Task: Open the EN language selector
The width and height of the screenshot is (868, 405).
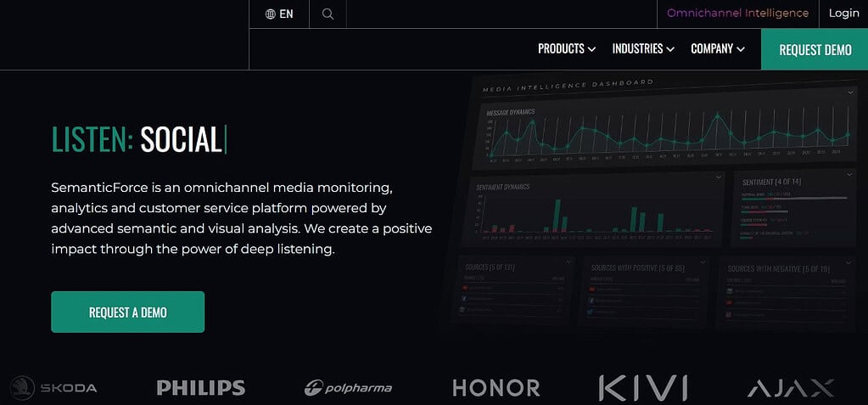Action: tap(279, 14)
